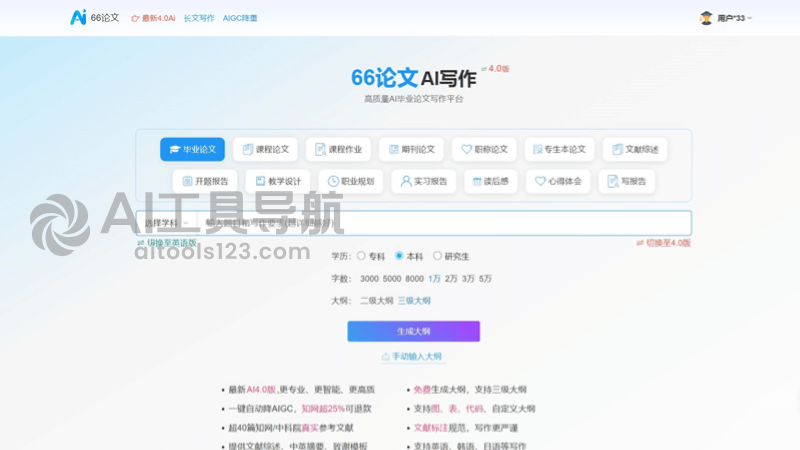
Task: Select the 本科 education radio button
Action: [399, 256]
